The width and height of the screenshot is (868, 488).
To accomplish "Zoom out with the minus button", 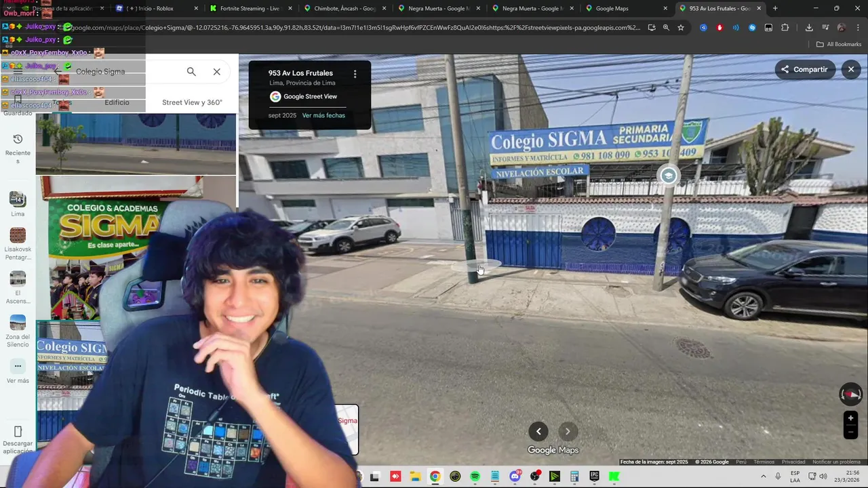I will point(850,432).
